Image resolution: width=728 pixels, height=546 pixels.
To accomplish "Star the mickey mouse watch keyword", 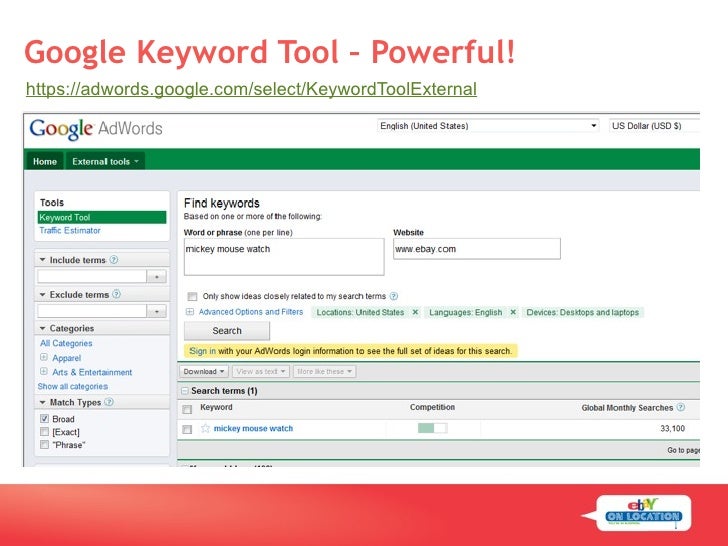I will click(x=205, y=428).
